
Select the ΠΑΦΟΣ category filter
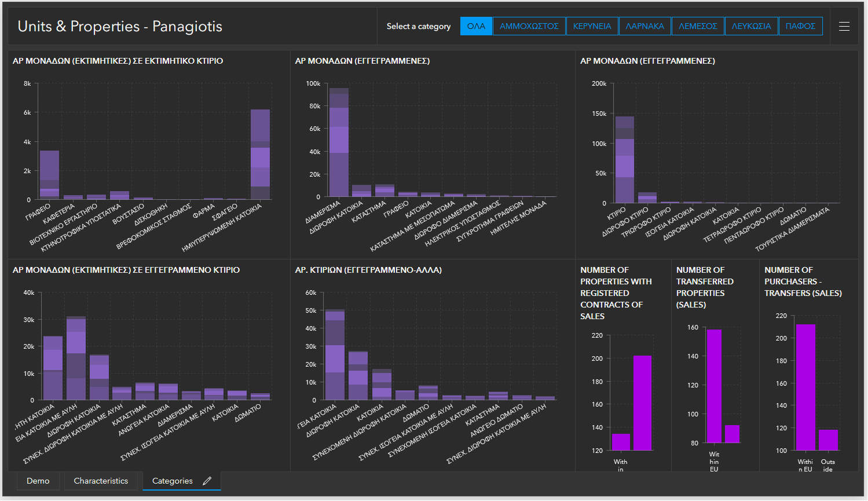[x=800, y=26]
